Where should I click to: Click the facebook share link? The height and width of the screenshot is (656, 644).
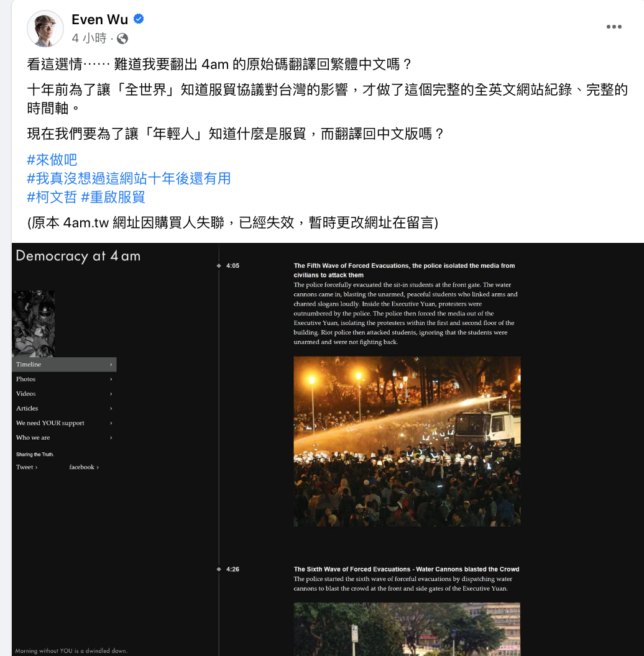(84, 467)
